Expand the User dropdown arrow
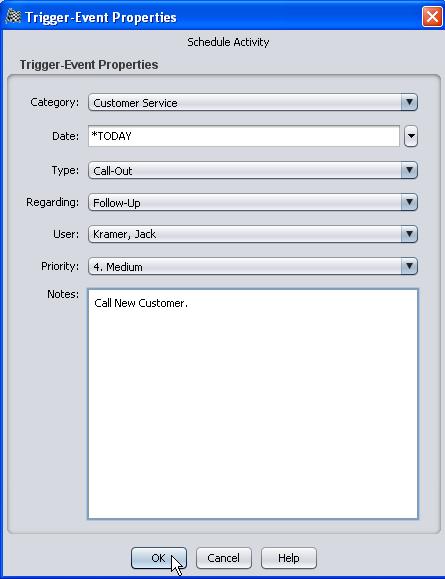Screen dimensions: 445x579 coord(409,234)
